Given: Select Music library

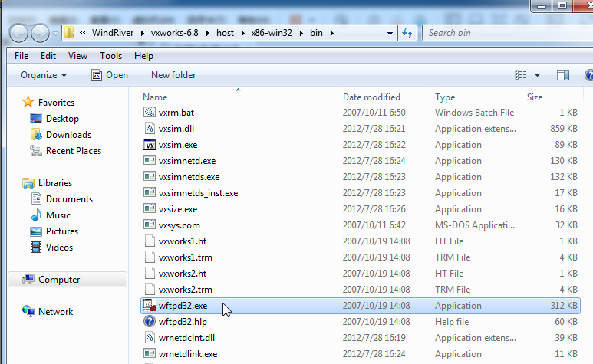Looking at the screenshot, I should click(x=58, y=215).
